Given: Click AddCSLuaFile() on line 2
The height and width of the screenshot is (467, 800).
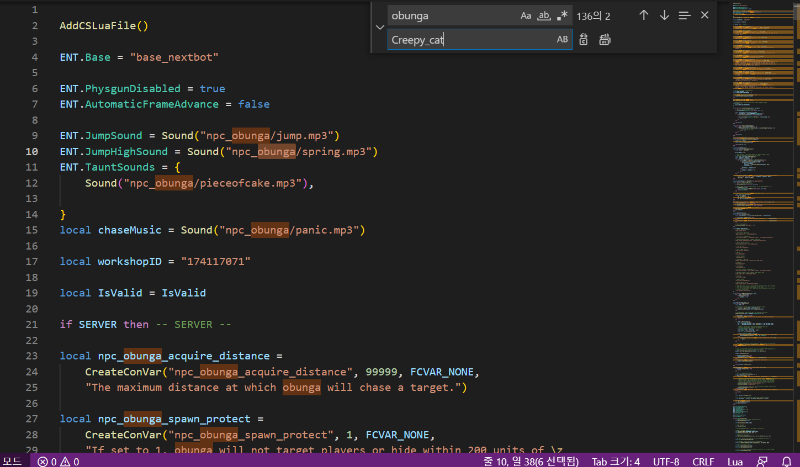Looking at the screenshot, I should coord(104,26).
